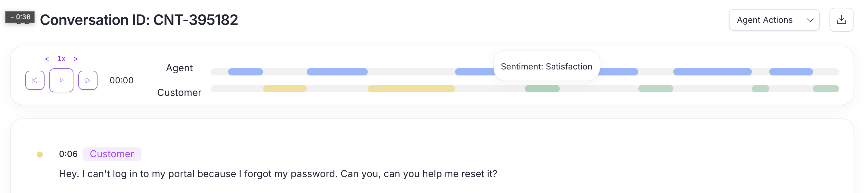
Task: Skip to the previous conversation segment
Action: (35, 80)
